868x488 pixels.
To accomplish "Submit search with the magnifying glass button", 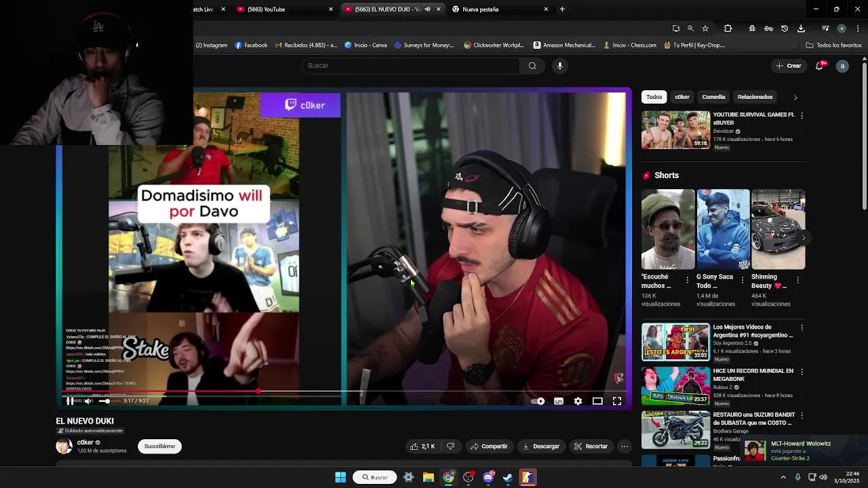I will click(532, 66).
